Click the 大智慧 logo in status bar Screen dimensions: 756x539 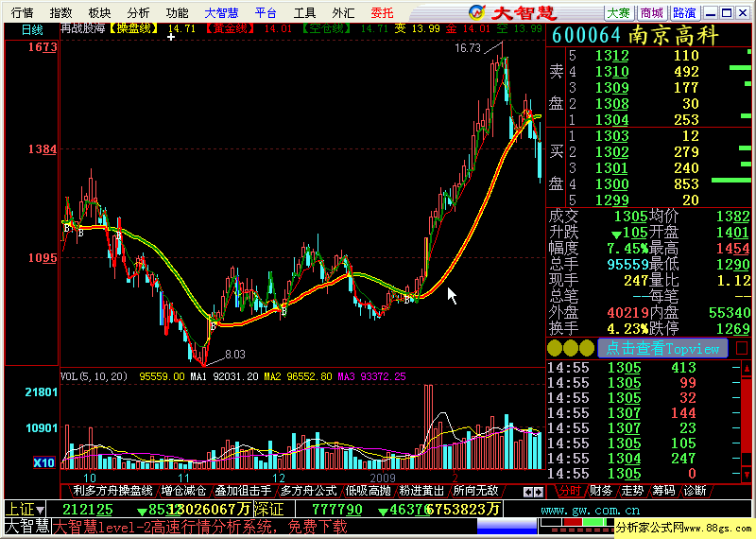click(x=27, y=527)
